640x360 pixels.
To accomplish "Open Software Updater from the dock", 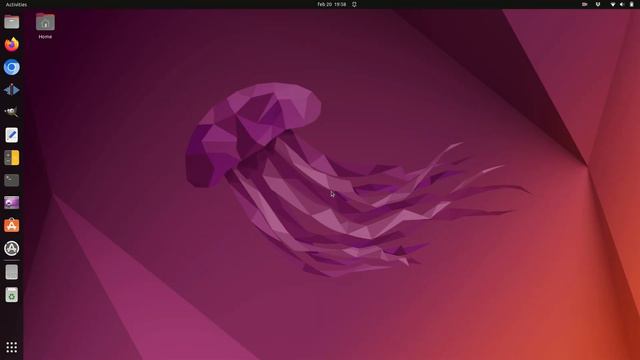I will coord(11,248).
